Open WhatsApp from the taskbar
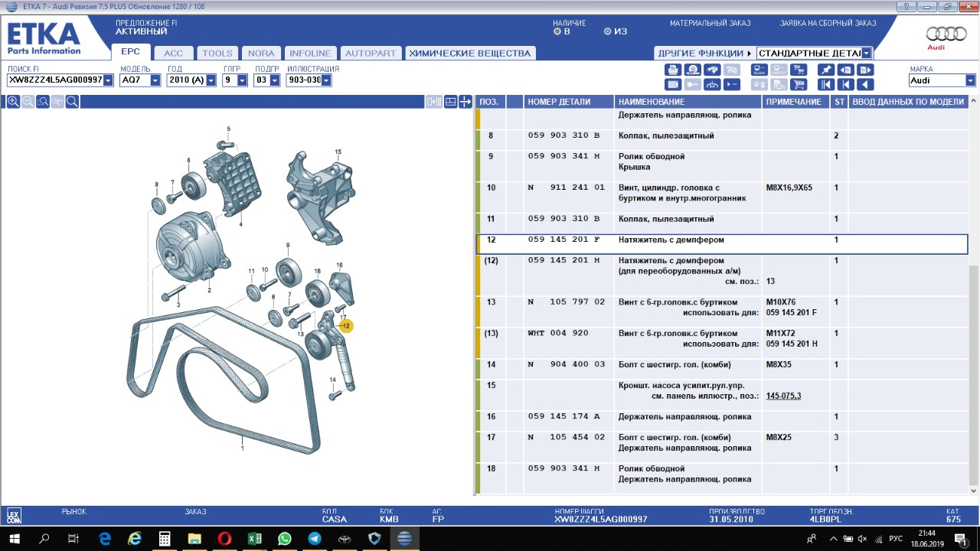 tap(284, 539)
